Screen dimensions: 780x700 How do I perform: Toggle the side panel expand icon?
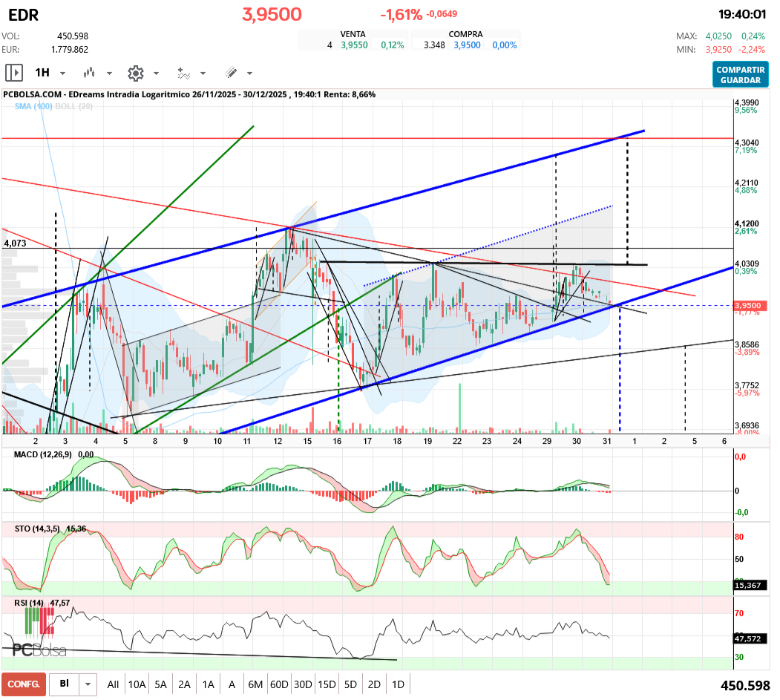click(x=14, y=73)
